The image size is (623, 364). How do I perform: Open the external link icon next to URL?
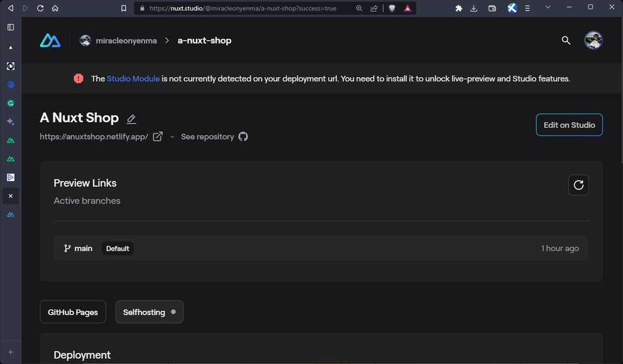tap(158, 137)
